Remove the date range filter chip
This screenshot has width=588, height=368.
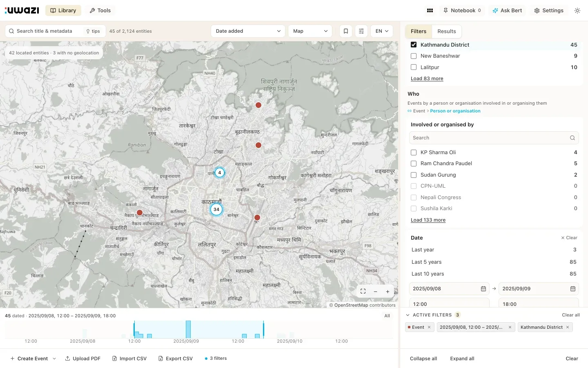[510, 327]
